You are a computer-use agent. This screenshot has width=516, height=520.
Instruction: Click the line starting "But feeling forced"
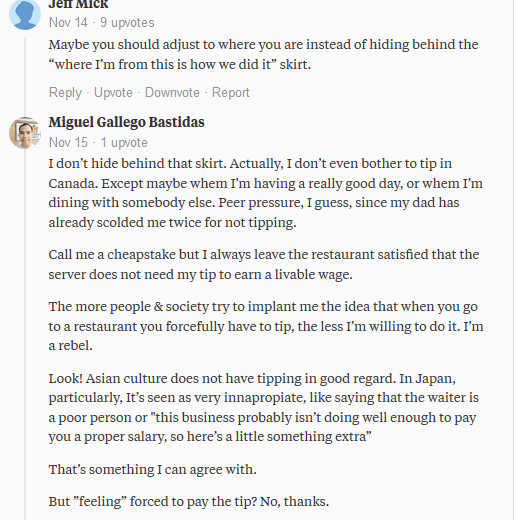189,502
